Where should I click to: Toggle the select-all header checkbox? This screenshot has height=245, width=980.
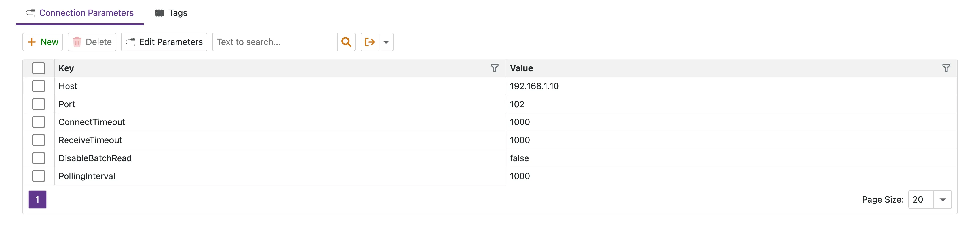(x=39, y=68)
